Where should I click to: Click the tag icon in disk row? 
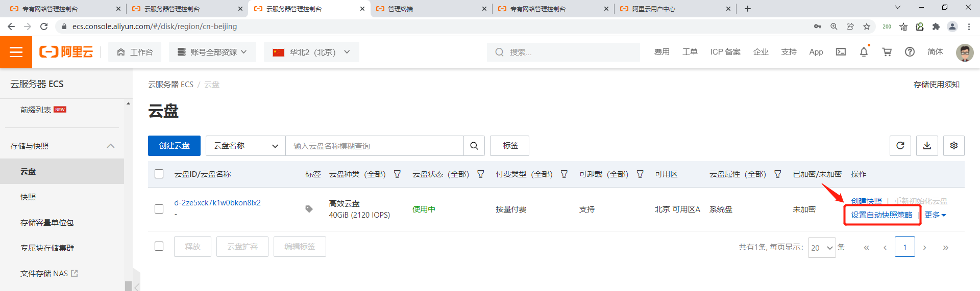pyautogui.click(x=309, y=209)
